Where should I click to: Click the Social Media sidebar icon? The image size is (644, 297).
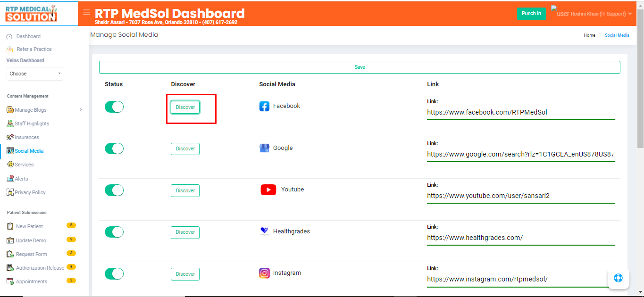[10, 151]
